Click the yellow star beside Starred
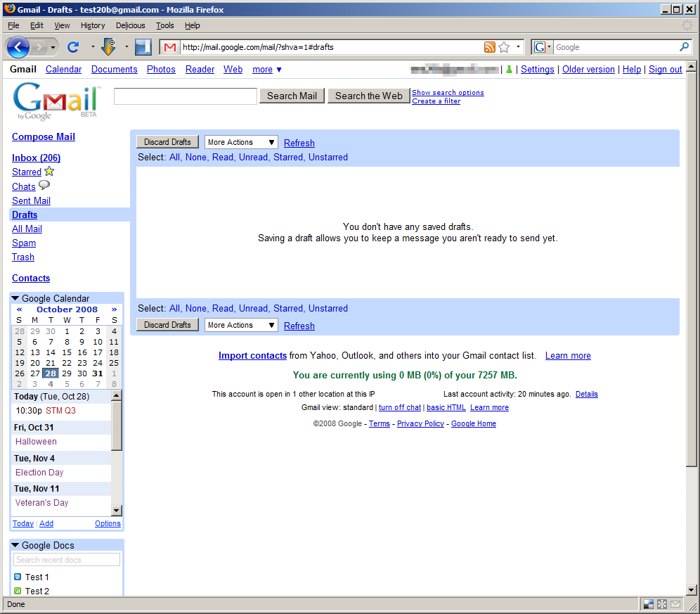 [x=49, y=171]
